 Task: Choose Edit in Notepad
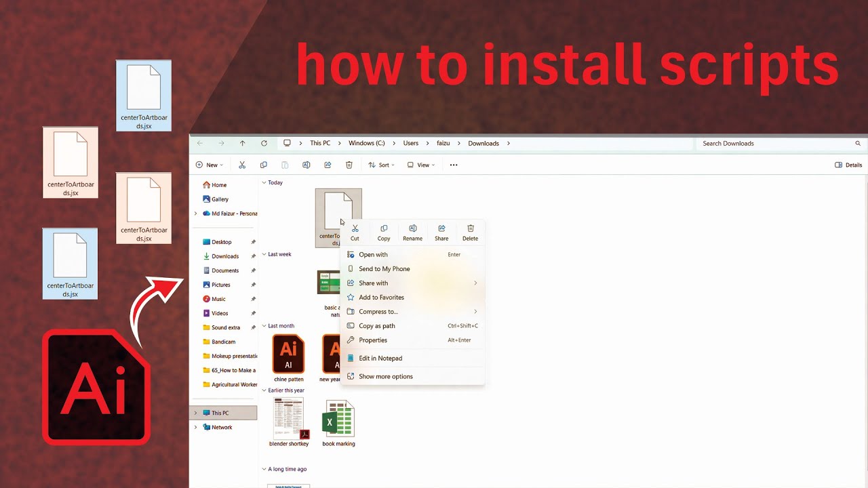click(412, 358)
